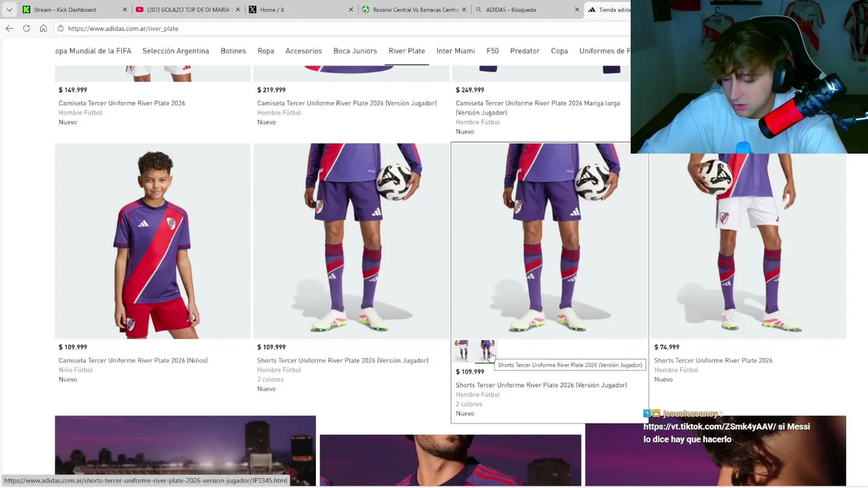Screen dimensions: 868x488
Task: Open hovered Shorts Versión Jugador title link
Action: point(541,385)
